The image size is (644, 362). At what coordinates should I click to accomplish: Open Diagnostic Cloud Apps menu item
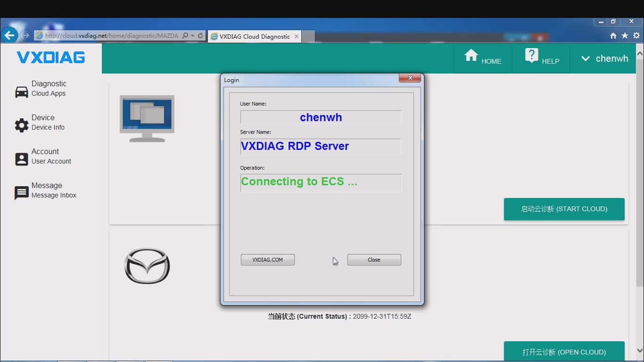[49, 88]
